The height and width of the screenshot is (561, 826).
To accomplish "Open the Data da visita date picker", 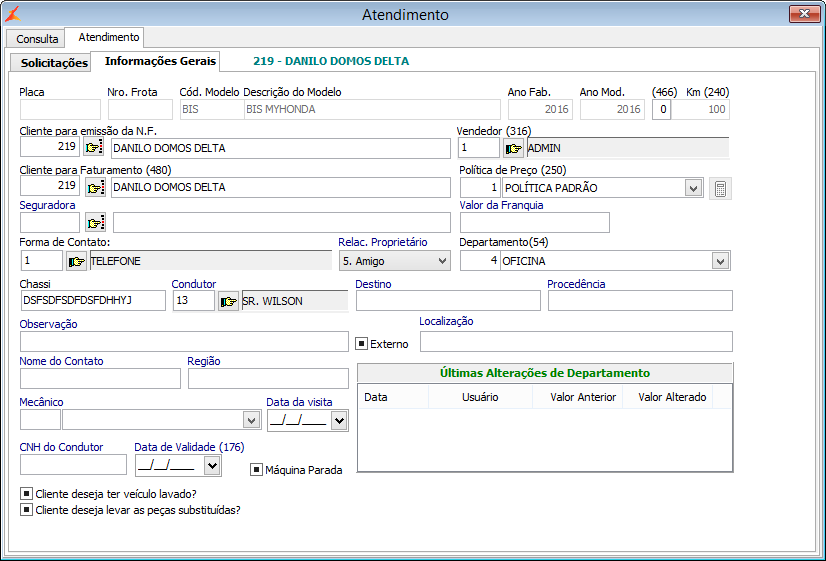I will (x=339, y=421).
